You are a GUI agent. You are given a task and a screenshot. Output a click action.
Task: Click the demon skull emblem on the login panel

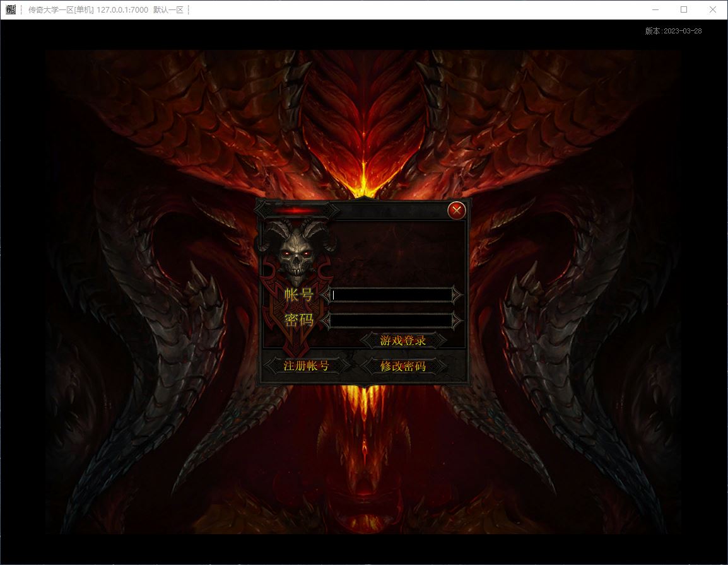(296, 252)
